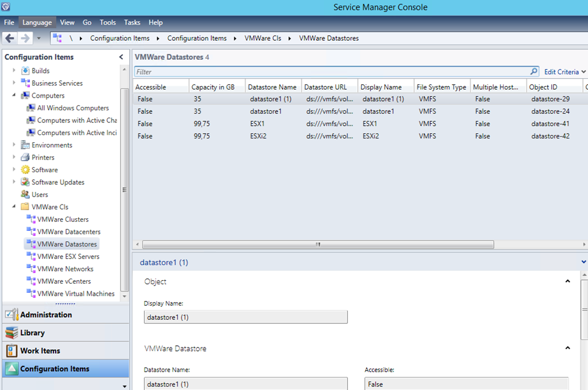Select VMWare Virtual Machines view
This screenshot has height=390, width=588.
(x=76, y=294)
